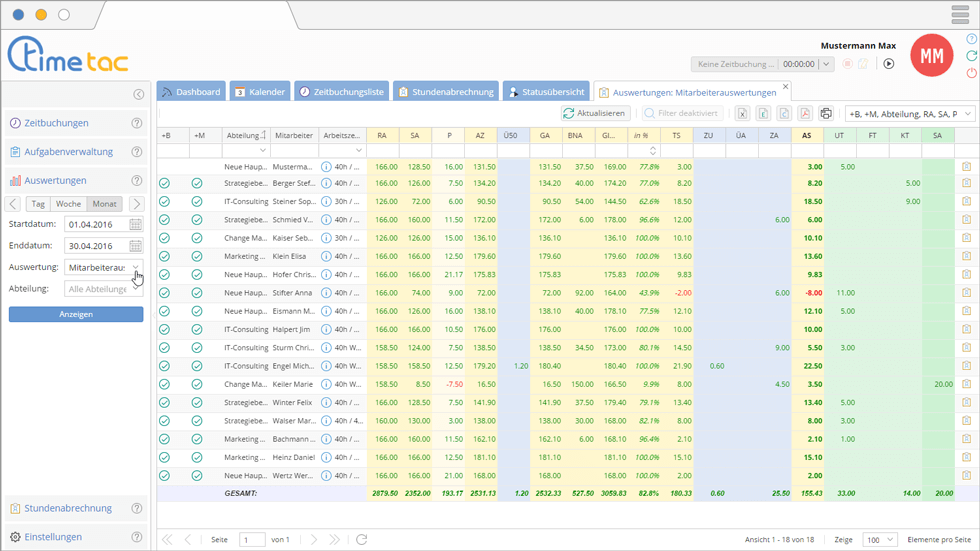980x551 pixels.
Task: Click the Seite page number field
Action: (x=252, y=540)
